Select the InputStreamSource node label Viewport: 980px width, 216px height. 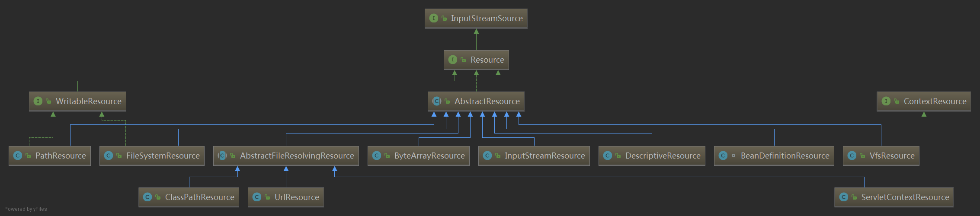487,18
